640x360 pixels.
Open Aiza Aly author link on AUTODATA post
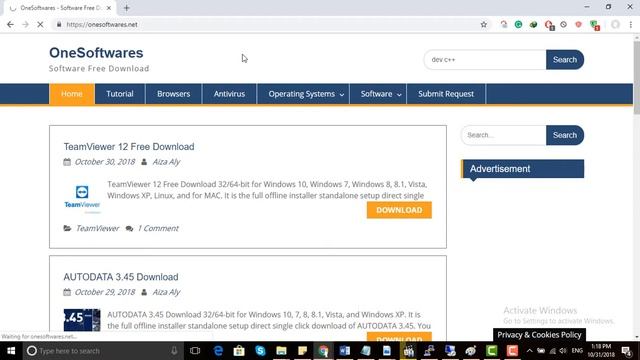point(166,292)
